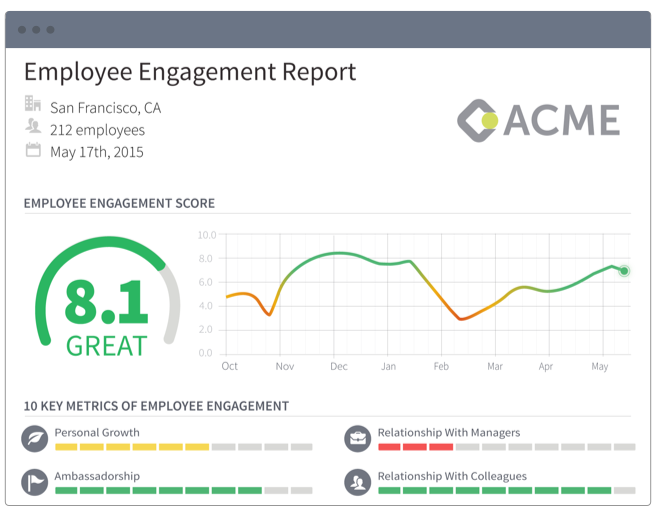Image resolution: width=655 pixels, height=509 pixels.
Task: Click the green Ambassadorship progress bar
Action: coord(184,491)
